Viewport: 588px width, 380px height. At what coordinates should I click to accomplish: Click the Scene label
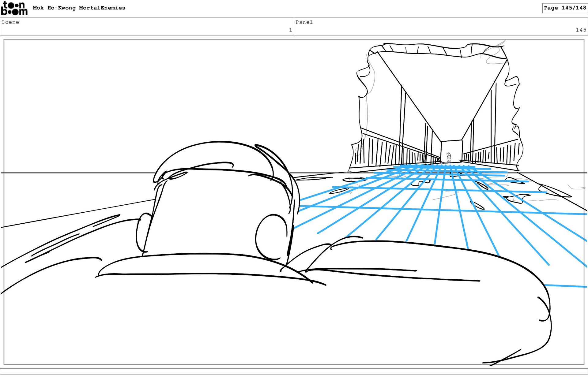[x=10, y=22]
